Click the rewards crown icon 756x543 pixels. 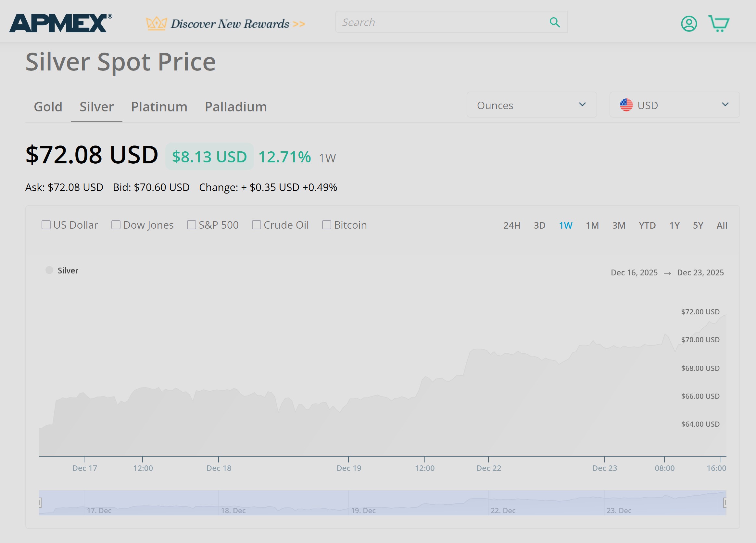tap(156, 24)
